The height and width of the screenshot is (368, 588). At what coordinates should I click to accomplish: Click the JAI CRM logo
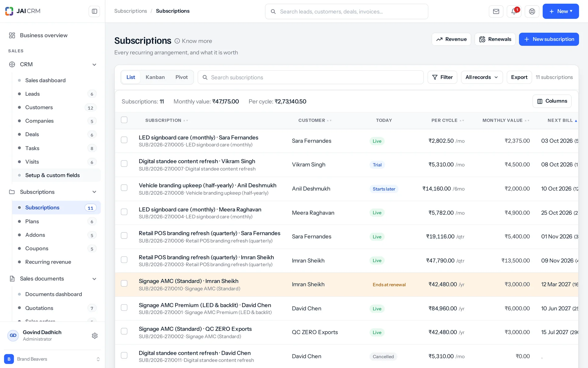coord(23,11)
